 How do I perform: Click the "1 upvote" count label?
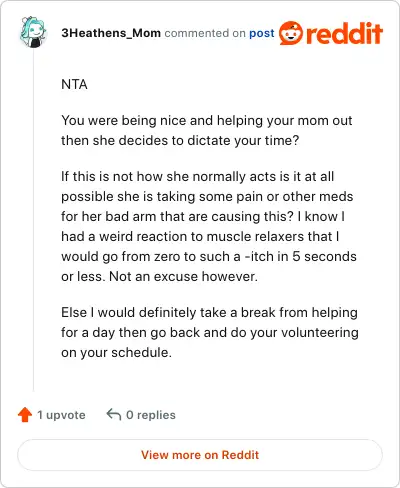point(61,415)
